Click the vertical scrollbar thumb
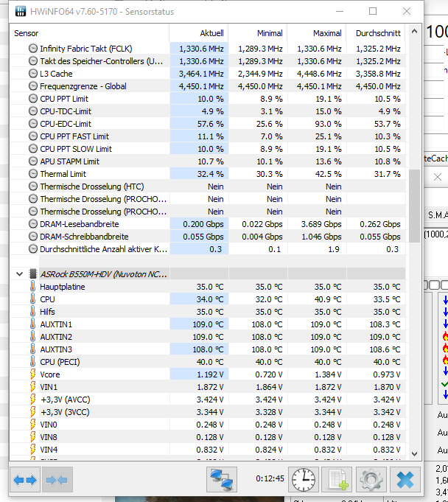Viewport: 448px width, 502px height. [414, 206]
